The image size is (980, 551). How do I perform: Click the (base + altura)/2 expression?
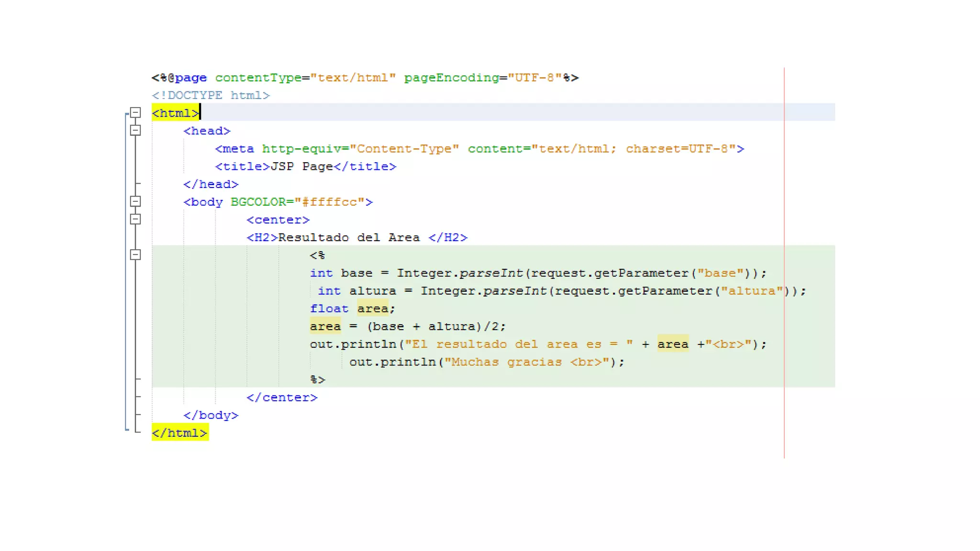click(x=432, y=326)
